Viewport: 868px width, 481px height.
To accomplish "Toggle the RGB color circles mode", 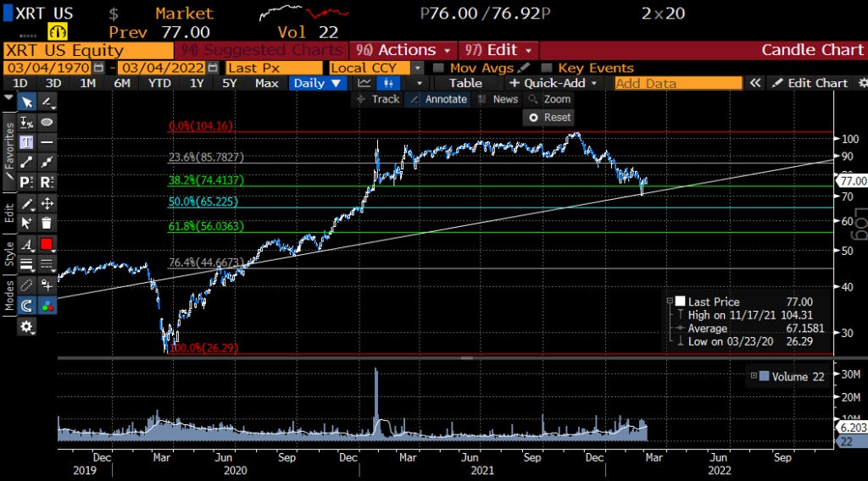I will click(x=47, y=306).
